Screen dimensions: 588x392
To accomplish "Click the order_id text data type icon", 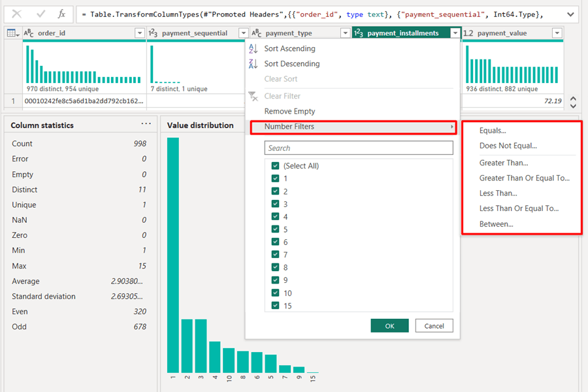I will [x=29, y=33].
